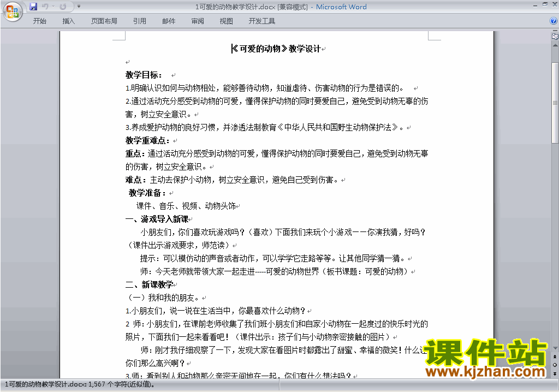This screenshot has height=392, width=559.
Task: Click the heading 教学目标：
Action: [144, 75]
